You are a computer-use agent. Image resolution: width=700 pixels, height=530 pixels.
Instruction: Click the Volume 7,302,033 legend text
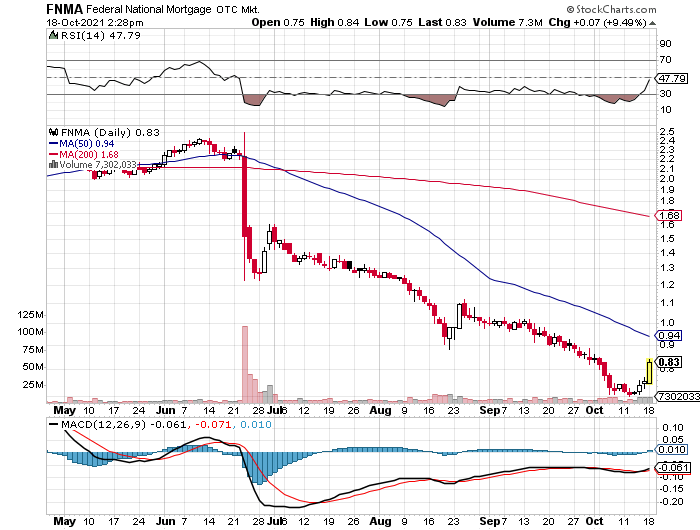(98, 164)
